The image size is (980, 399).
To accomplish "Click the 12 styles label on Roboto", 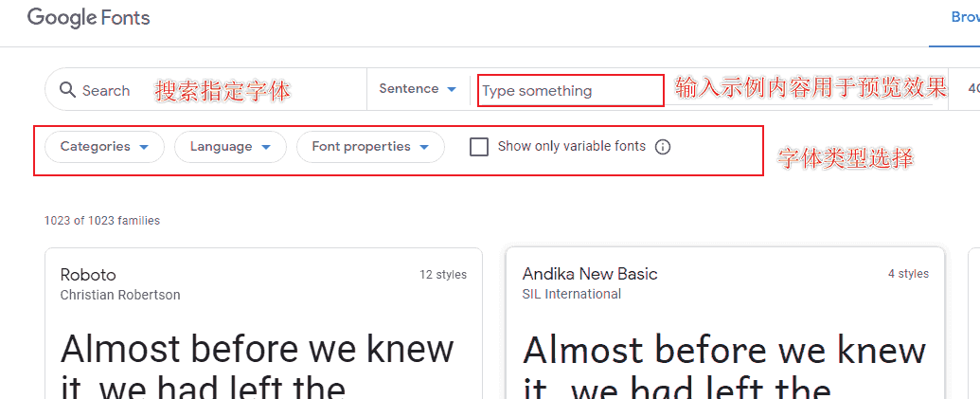I will coord(443,275).
